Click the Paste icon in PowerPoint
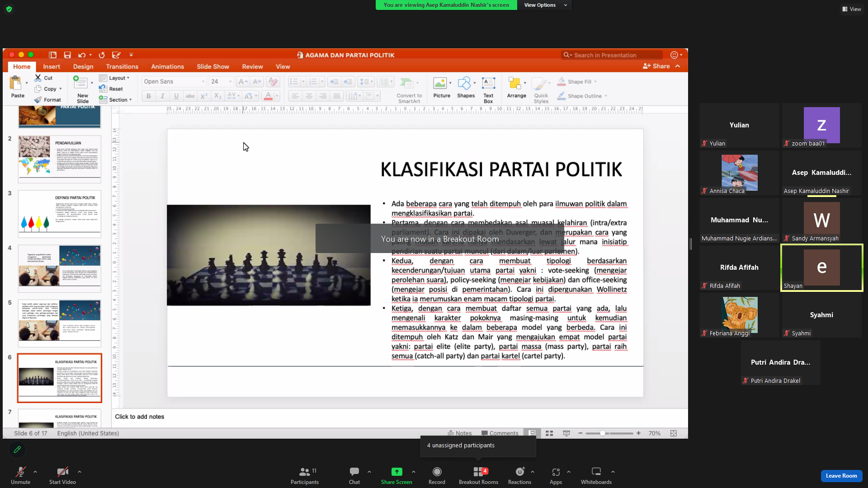The height and width of the screenshot is (488, 868). (x=16, y=83)
